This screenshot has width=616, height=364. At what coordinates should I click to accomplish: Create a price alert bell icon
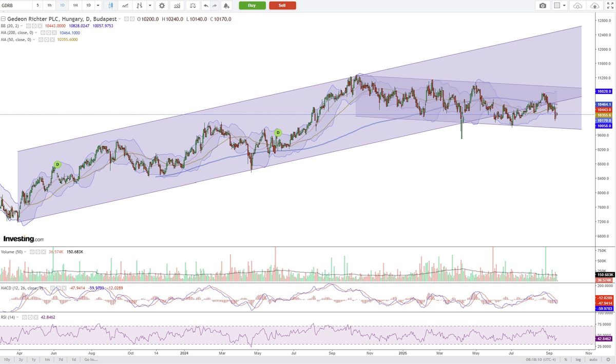[x=226, y=5]
